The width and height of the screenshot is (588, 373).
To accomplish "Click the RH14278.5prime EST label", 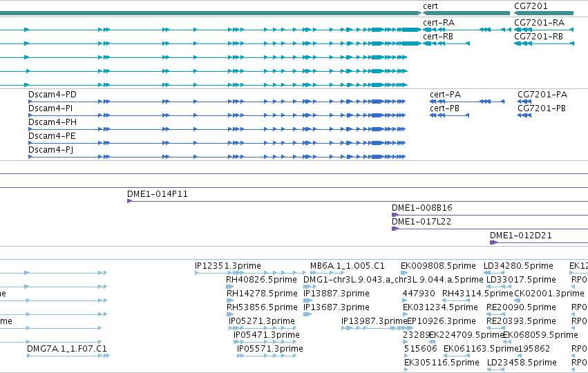I will 262,294.
